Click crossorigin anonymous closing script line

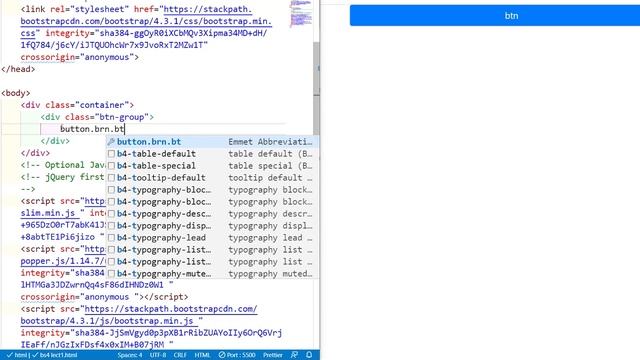(x=104, y=297)
